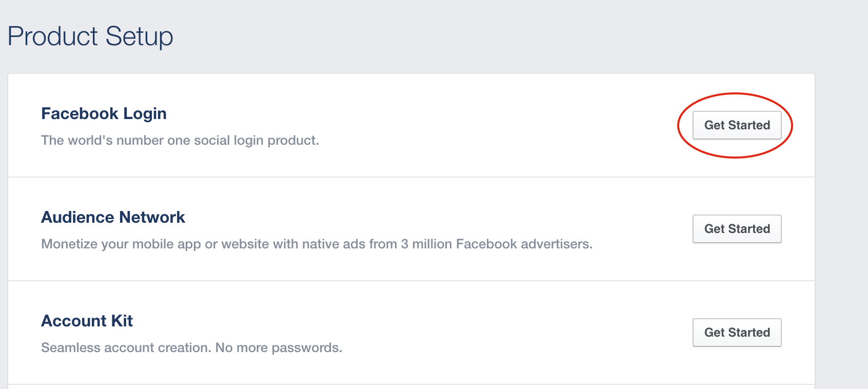Screen dimensions: 868x389
Task: Click the word "Product" in the title
Action: [53, 36]
